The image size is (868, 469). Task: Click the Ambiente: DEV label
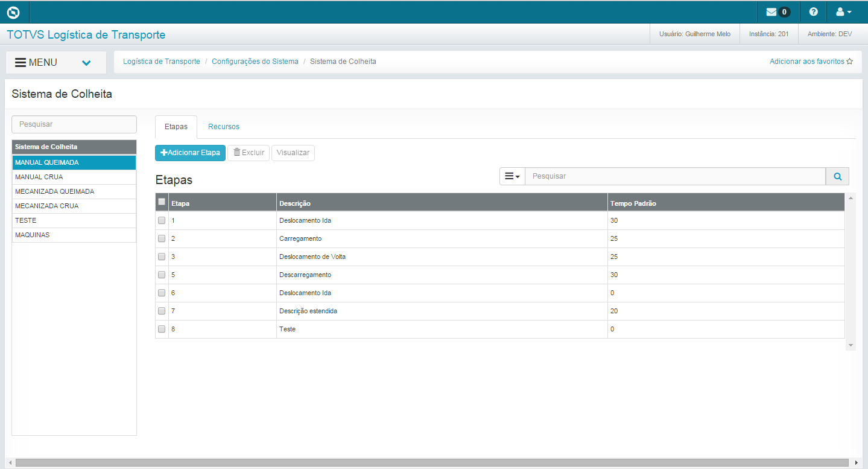click(829, 34)
